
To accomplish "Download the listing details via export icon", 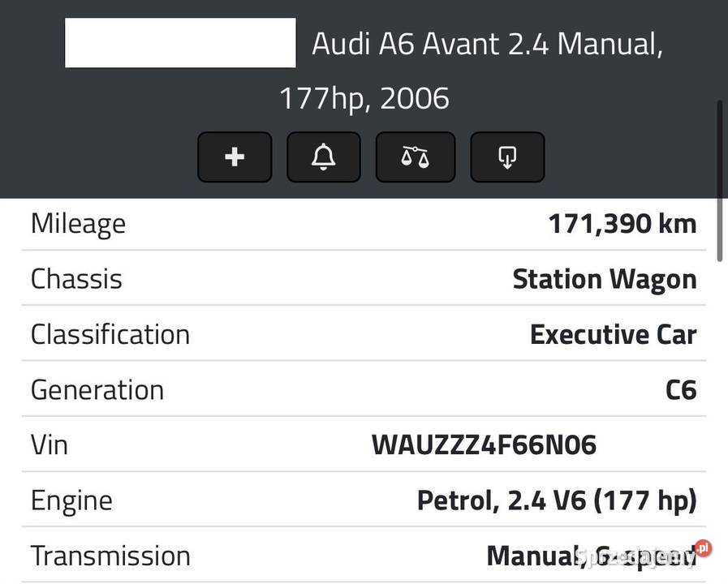I will 506,157.
